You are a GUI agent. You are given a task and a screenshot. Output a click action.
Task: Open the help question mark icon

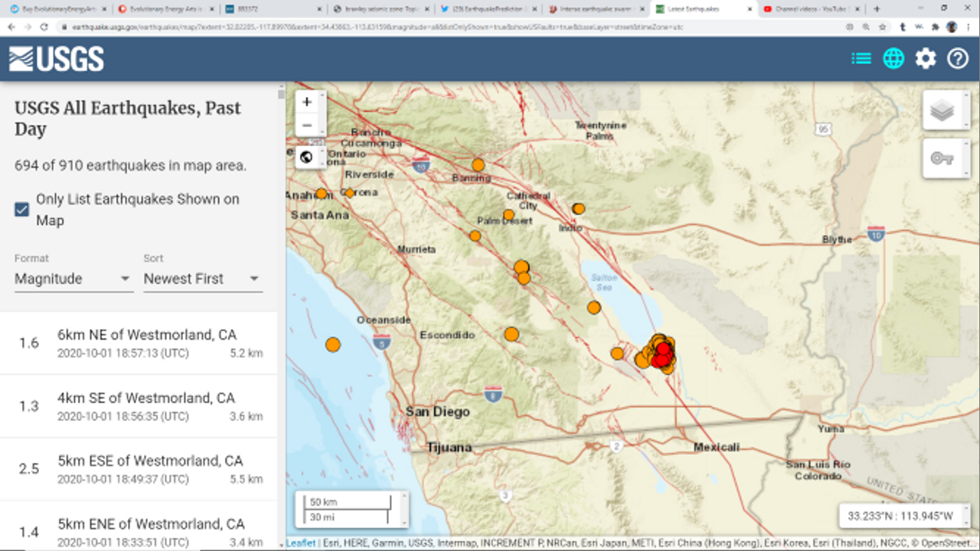click(958, 59)
